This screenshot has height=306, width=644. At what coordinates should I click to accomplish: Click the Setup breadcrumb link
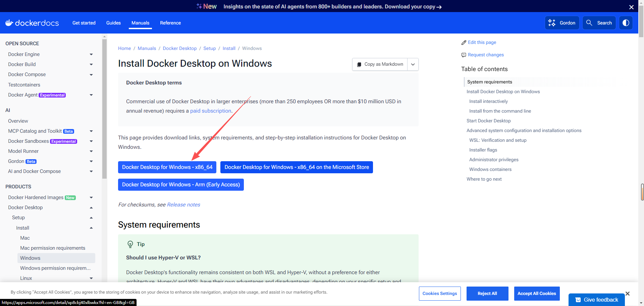tap(210, 48)
